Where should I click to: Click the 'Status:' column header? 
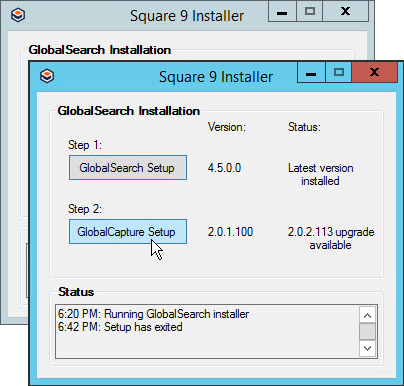point(304,127)
